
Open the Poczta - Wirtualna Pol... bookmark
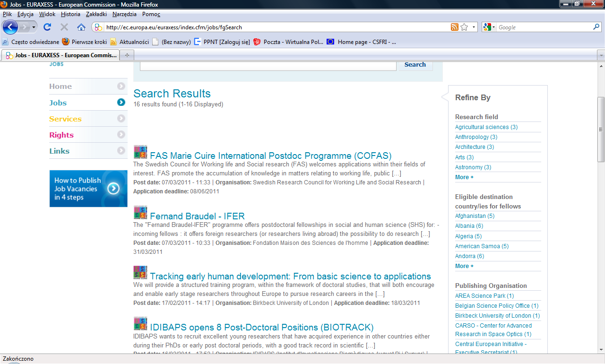(288, 42)
